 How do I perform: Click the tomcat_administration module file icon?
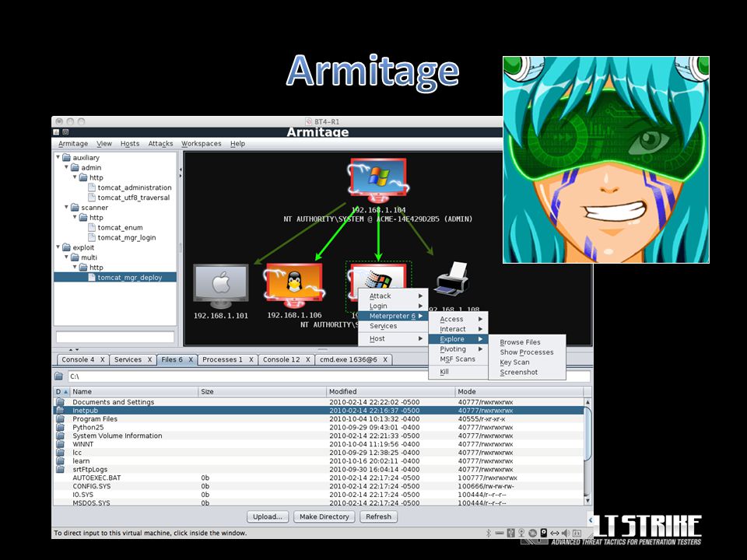92,187
